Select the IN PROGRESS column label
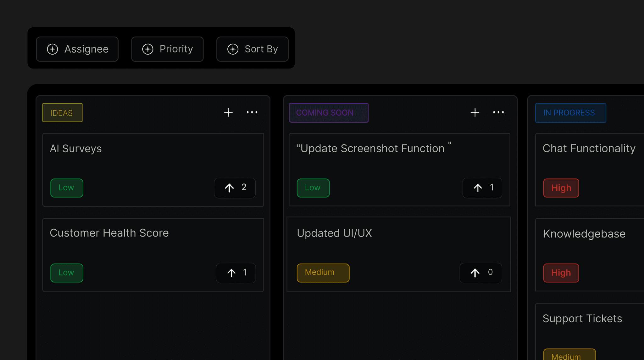This screenshot has width=644, height=360. click(x=570, y=113)
